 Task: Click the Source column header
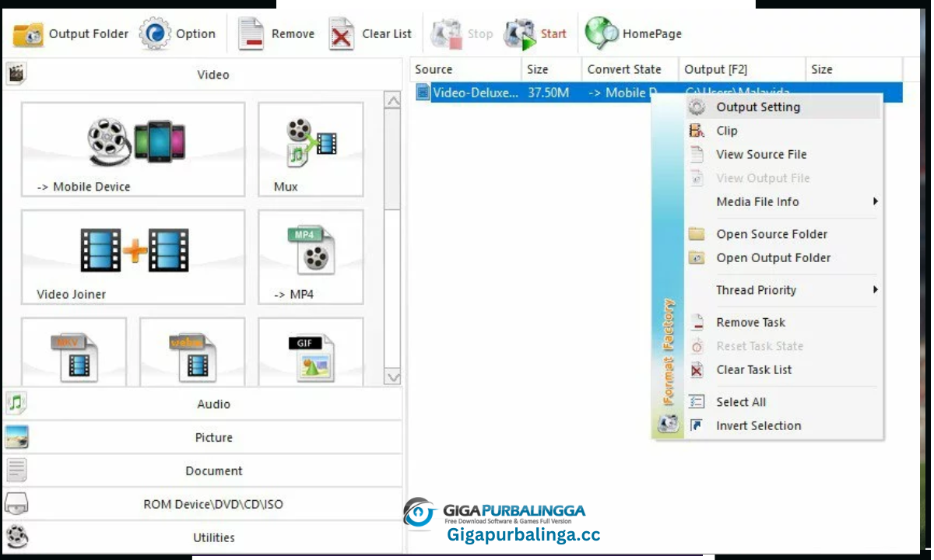click(x=465, y=69)
